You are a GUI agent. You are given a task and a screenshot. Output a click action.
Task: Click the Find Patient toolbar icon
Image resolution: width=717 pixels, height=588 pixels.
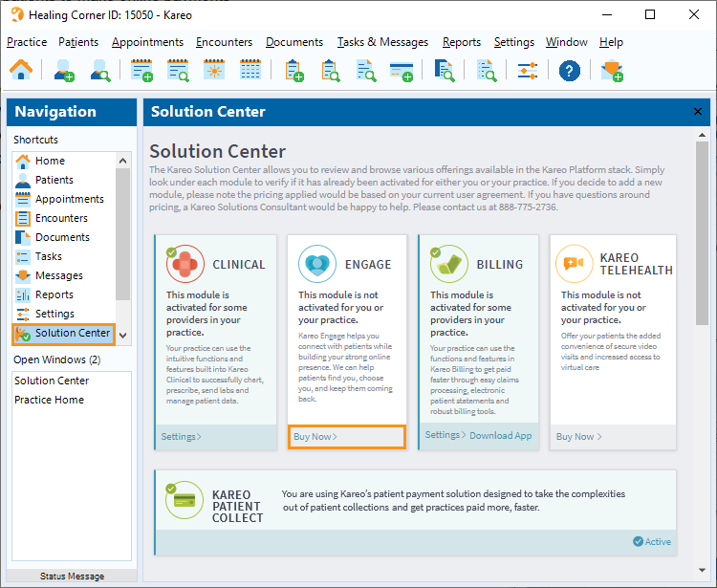point(101,70)
